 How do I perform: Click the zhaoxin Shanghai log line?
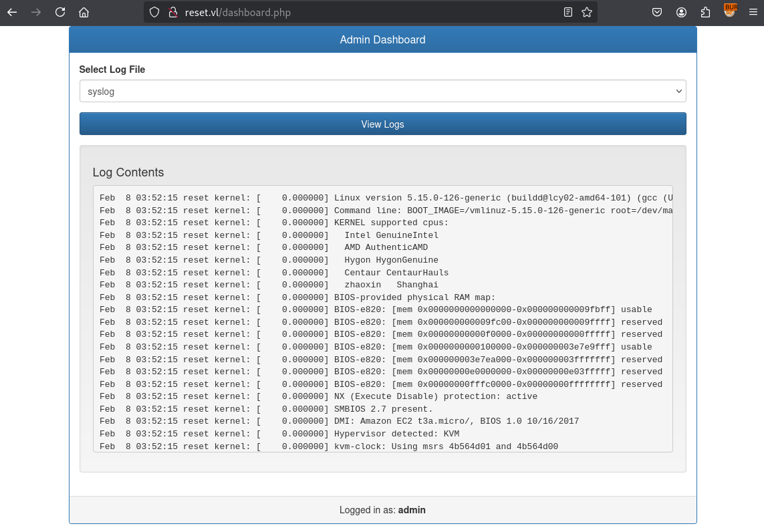click(x=269, y=285)
